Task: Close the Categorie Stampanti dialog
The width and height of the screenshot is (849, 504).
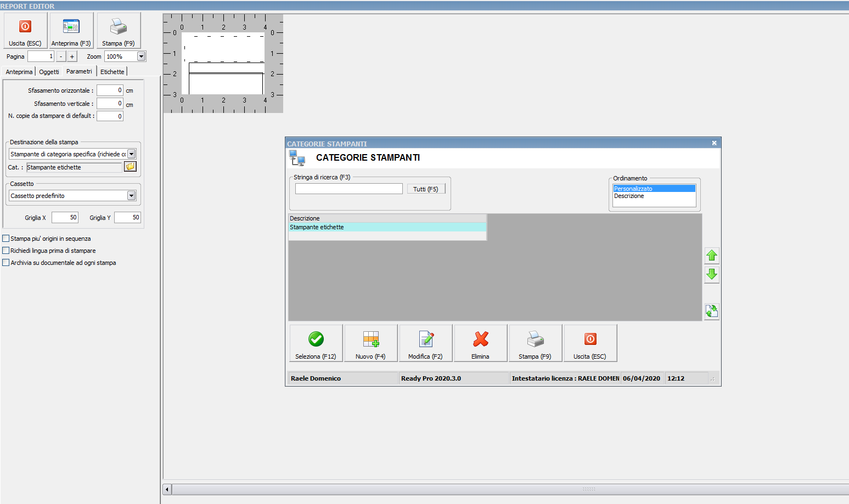Action: [714, 143]
